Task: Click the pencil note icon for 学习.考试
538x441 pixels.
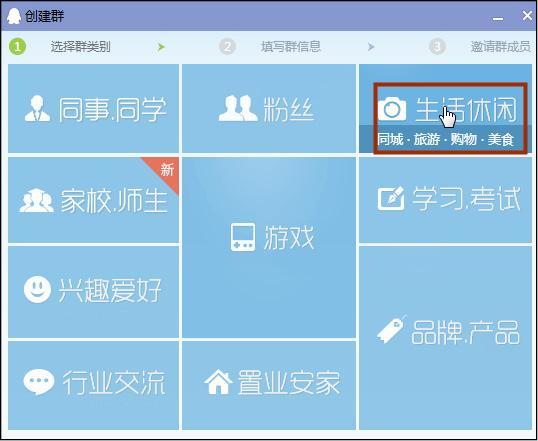Action: click(x=391, y=198)
